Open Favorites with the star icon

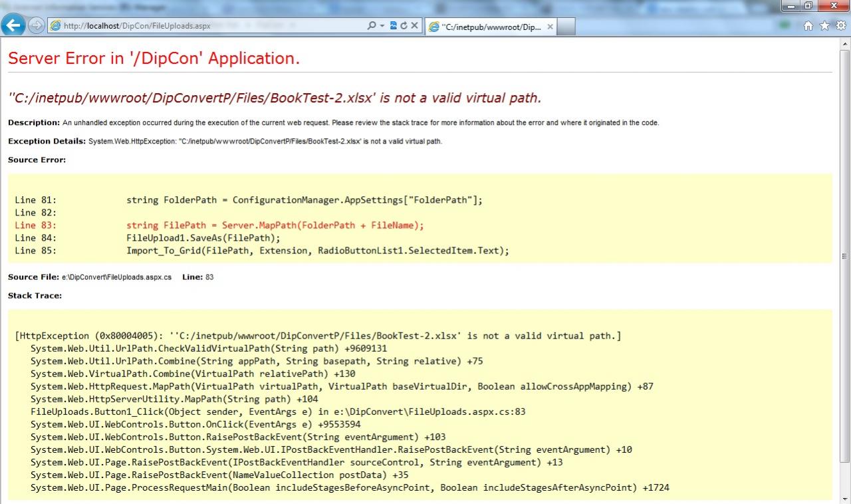825,26
